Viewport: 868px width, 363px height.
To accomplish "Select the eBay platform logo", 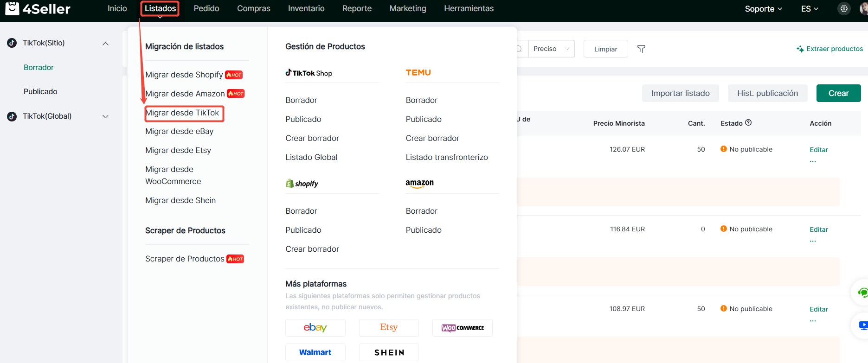I will pyautogui.click(x=315, y=328).
